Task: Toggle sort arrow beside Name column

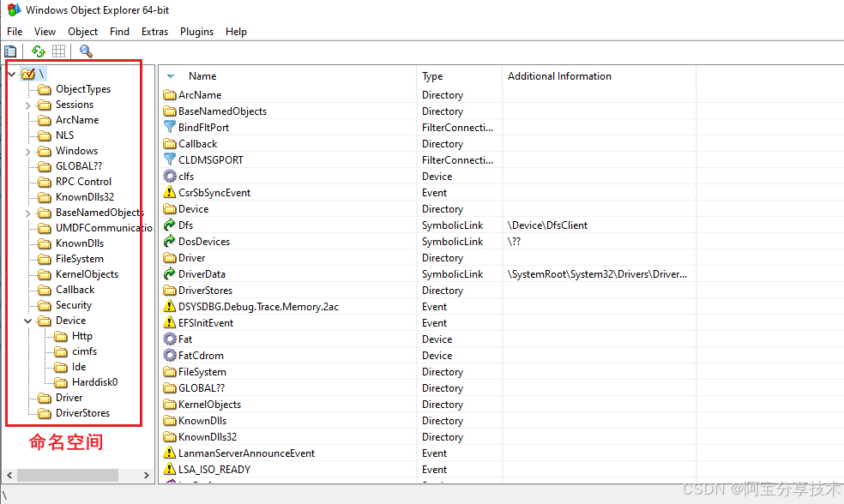Action: click(172, 76)
